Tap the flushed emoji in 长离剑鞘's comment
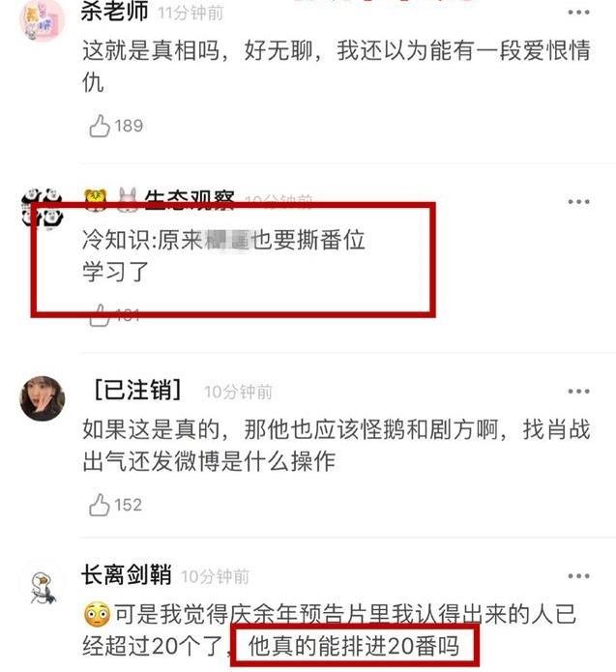Image resolution: width=616 pixels, height=672 pixels. point(97,615)
